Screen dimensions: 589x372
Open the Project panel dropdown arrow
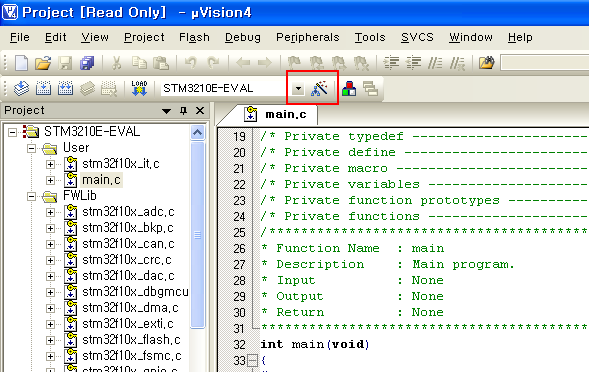click(166, 111)
